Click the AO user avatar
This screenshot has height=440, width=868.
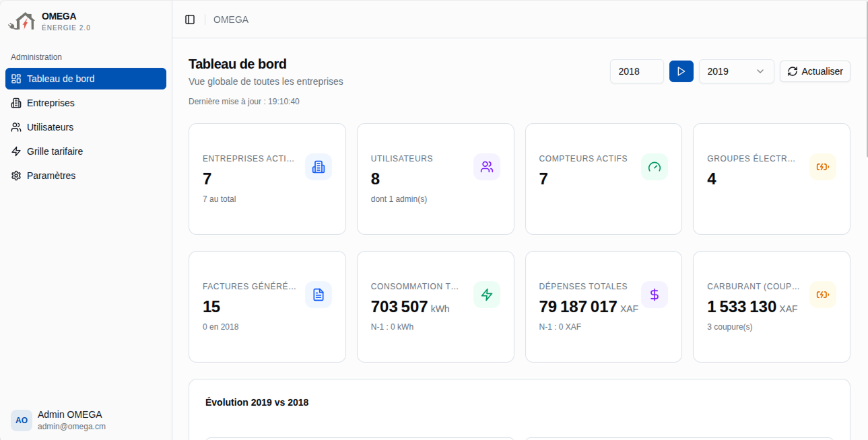point(22,420)
